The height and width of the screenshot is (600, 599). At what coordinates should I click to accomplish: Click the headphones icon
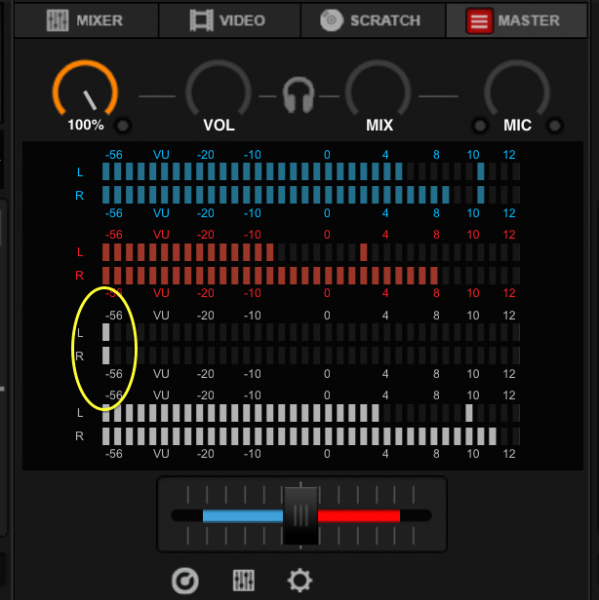click(299, 95)
